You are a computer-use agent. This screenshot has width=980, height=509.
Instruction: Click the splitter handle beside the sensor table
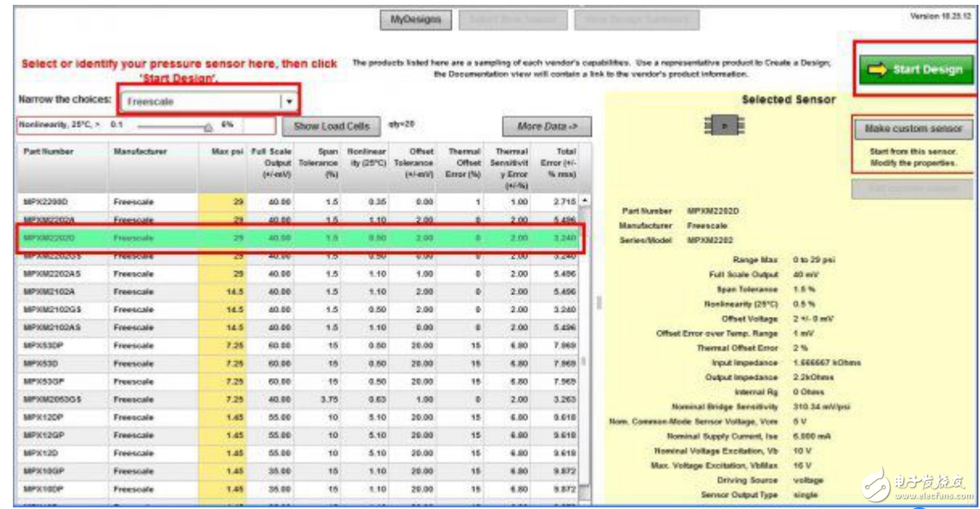pyautogui.click(x=598, y=302)
